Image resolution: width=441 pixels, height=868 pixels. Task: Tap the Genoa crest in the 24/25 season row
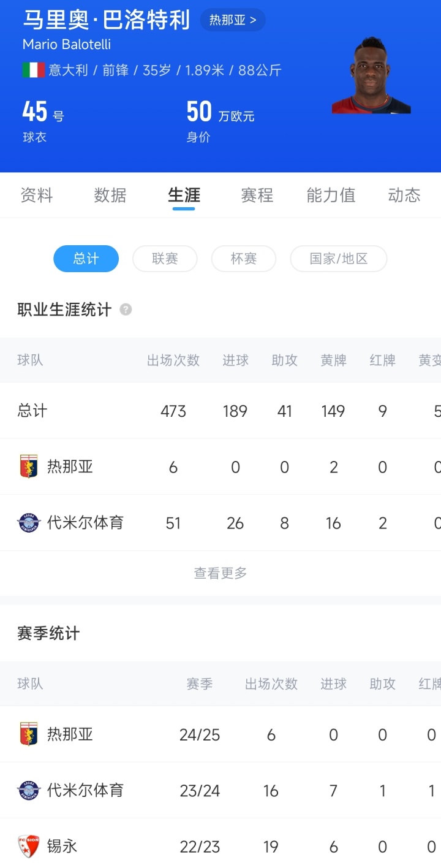click(29, 734)
